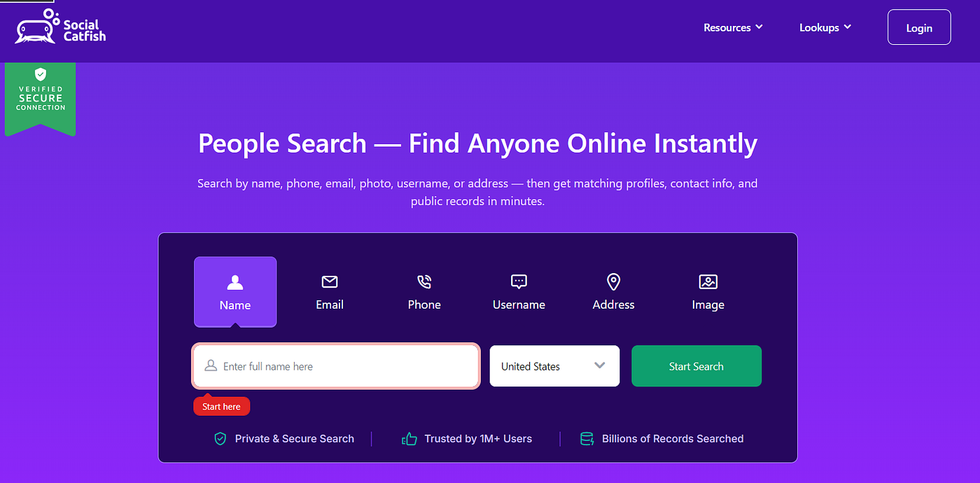This screenshot has width=980, height=483.
Task: Click the chevron next to Lookups
Action: pyautogui.click(x=848, y=27)
